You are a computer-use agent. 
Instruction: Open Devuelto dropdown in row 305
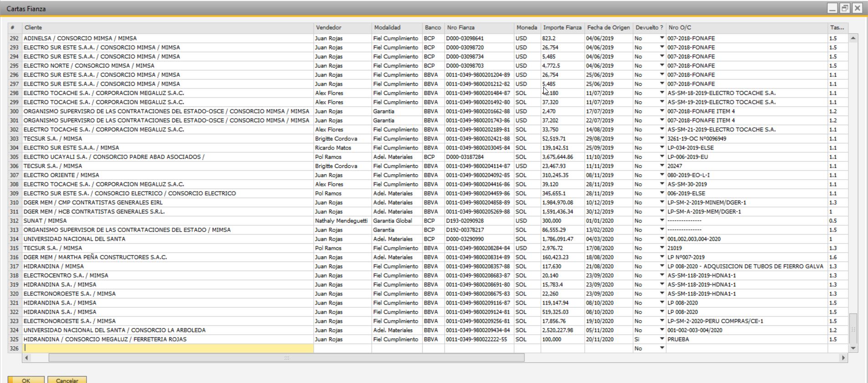662,157
